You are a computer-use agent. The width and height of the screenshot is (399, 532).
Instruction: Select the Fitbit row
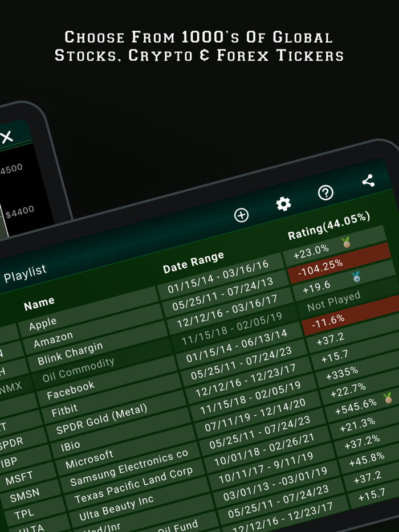tap(64, 410)
